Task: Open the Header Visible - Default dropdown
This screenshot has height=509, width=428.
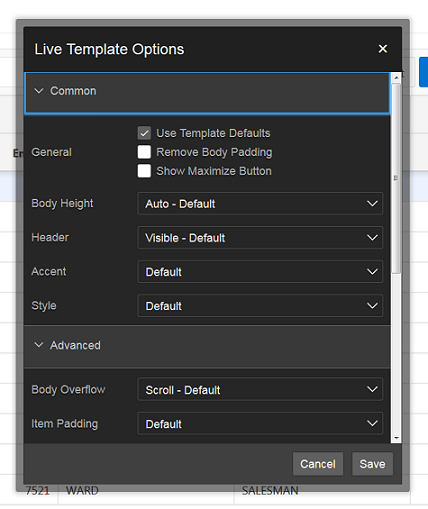Action: (260, 238)
